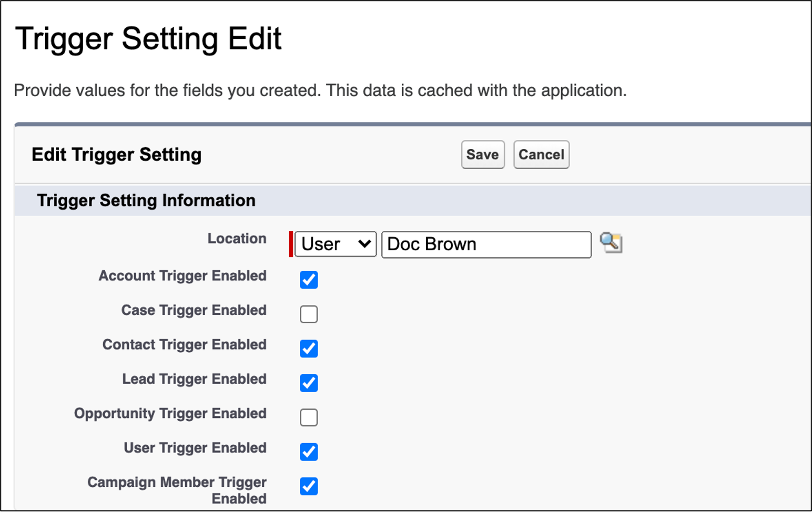
Task: Click the Doc Brown location text field
Action: (486, 244)
